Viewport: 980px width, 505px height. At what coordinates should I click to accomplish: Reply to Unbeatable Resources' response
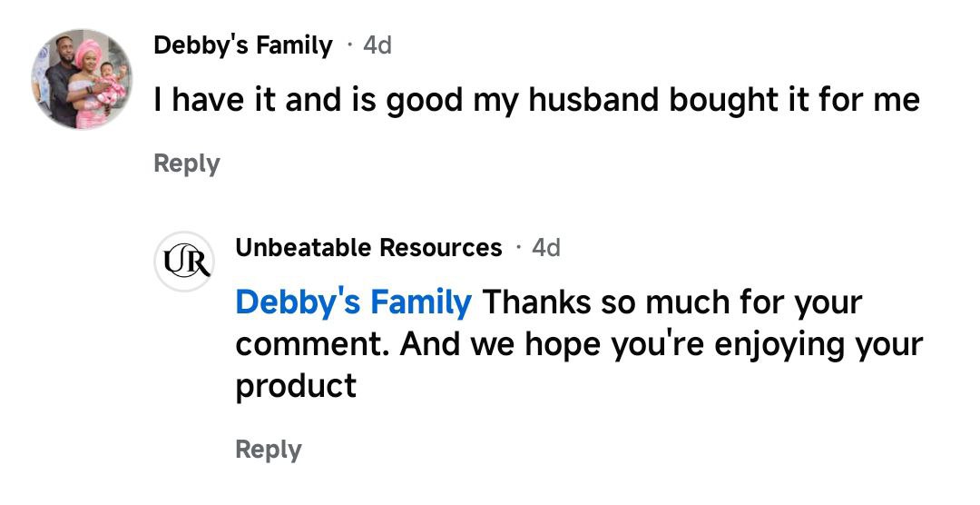(268, 449)
